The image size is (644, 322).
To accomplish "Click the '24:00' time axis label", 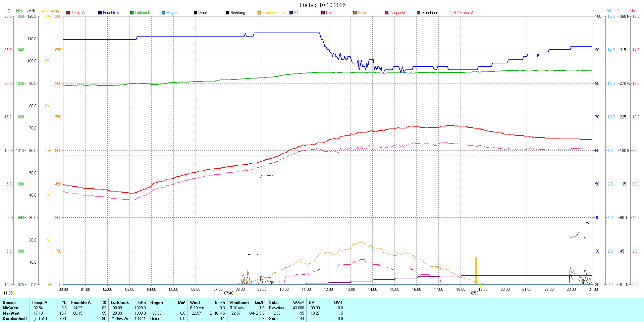I will 593,289.
